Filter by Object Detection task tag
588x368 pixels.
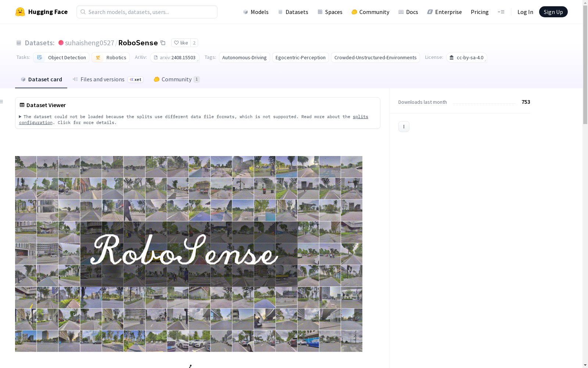click(x=61, y=57)
